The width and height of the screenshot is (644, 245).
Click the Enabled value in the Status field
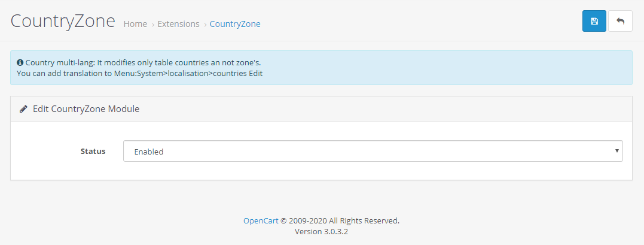click(149, 152)
